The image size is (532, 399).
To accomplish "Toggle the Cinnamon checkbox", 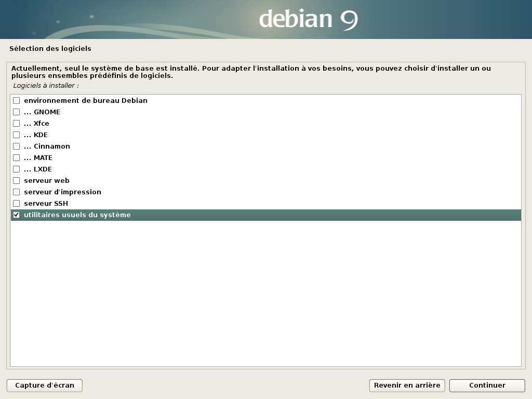I will click(16, 146).
